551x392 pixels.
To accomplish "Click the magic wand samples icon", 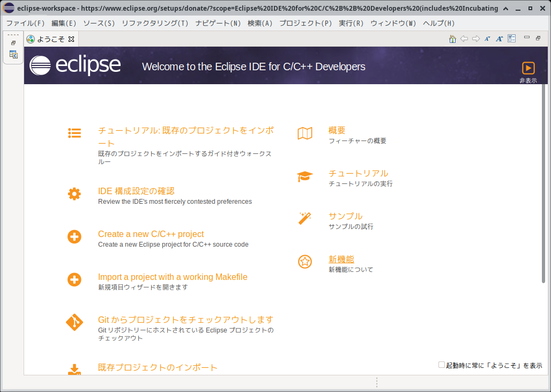I will tap(304, 218).
